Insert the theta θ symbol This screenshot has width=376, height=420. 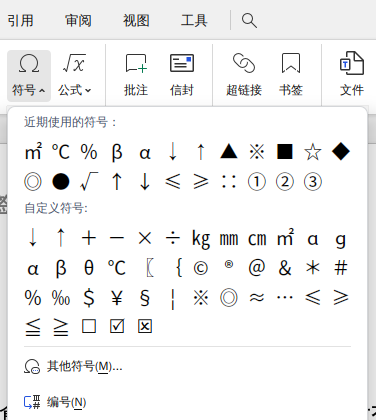pos(89,268)
